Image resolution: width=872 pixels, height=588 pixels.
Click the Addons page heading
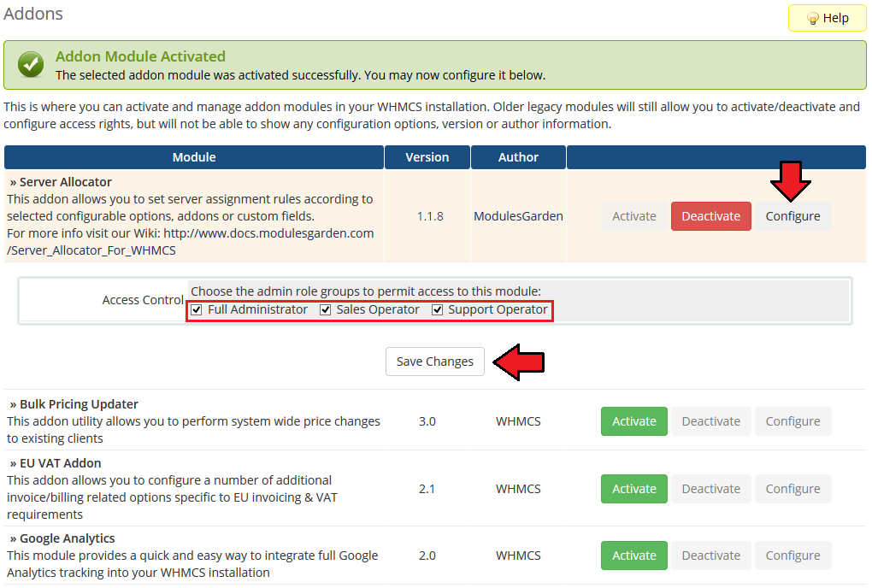click(33, 14)
